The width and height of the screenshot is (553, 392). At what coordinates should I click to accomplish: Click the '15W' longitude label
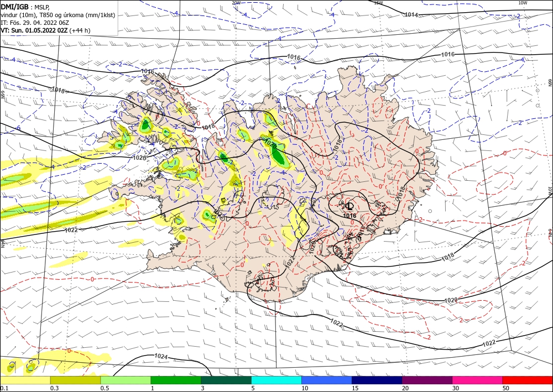click(378, 2)
